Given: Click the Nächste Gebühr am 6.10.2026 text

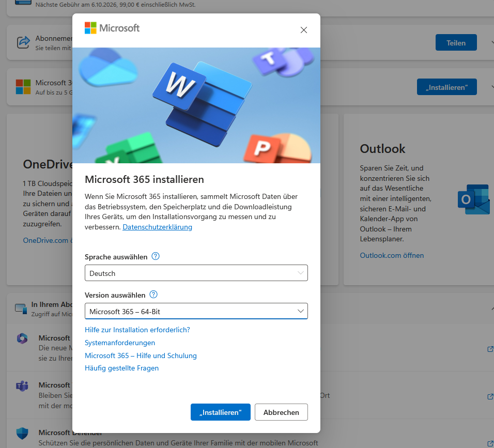Looking at the screenshot, I should [115, 5].
